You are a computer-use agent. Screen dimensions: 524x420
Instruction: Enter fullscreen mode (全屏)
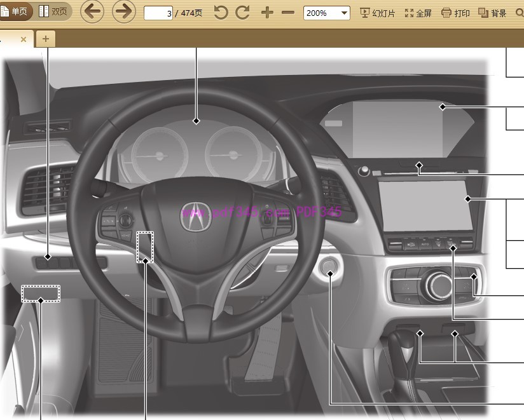click(x=418, y=13)
